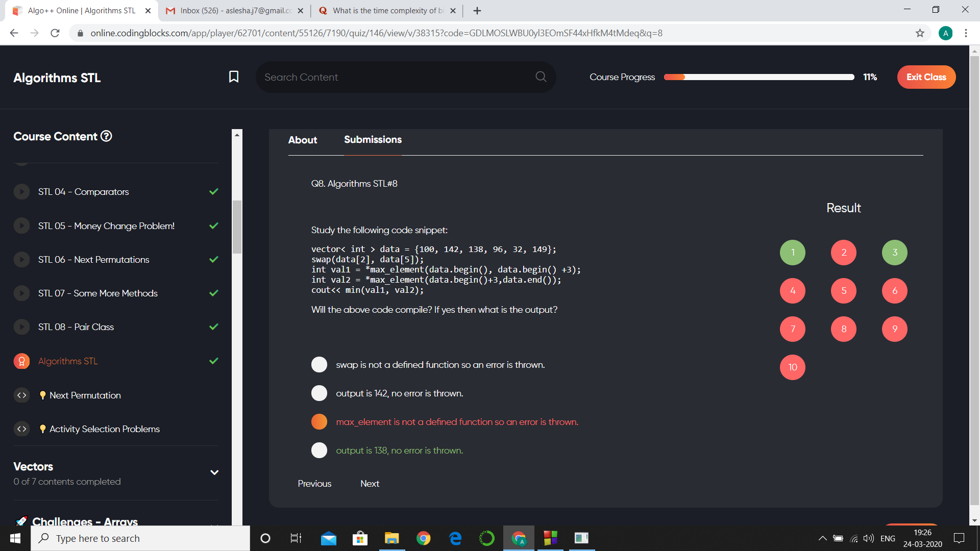The width and height of the screenshot is (980, 551).
Task: Jump to question 3 result circle
Action: (895, 253)
